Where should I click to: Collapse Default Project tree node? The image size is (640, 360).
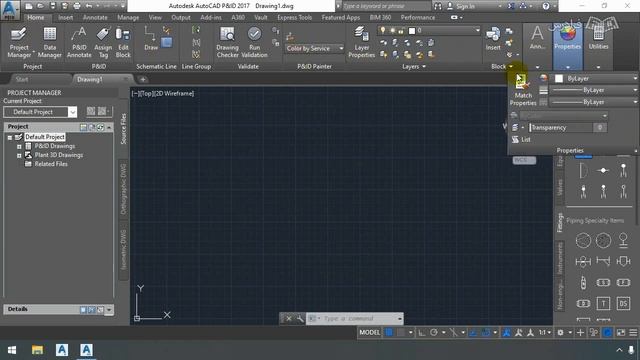tap(10, 138)
